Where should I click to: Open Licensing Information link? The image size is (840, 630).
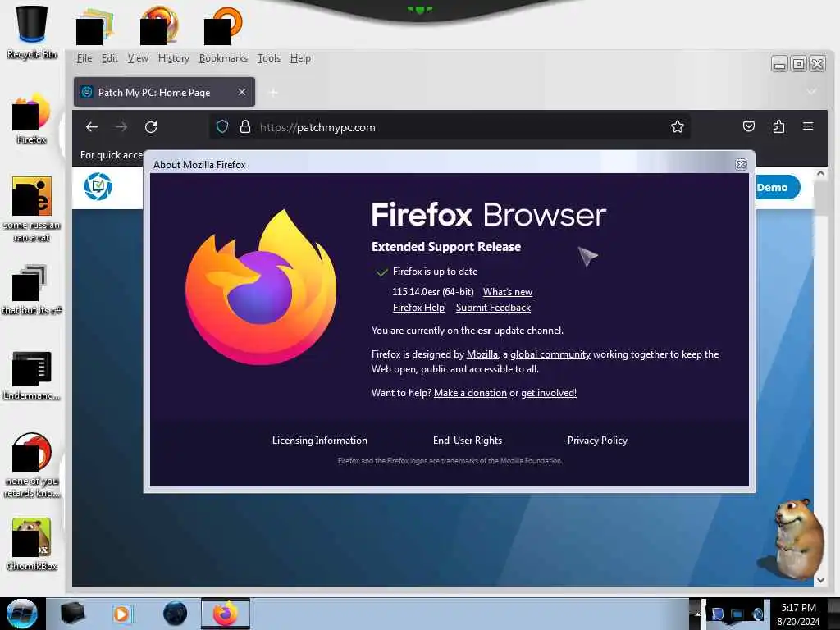click(x=320, y=441)
